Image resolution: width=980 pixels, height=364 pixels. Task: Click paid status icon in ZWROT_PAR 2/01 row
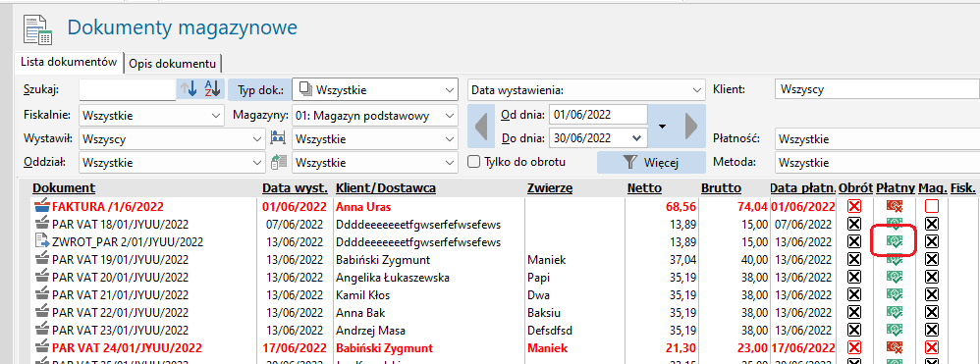click(895, 241)
